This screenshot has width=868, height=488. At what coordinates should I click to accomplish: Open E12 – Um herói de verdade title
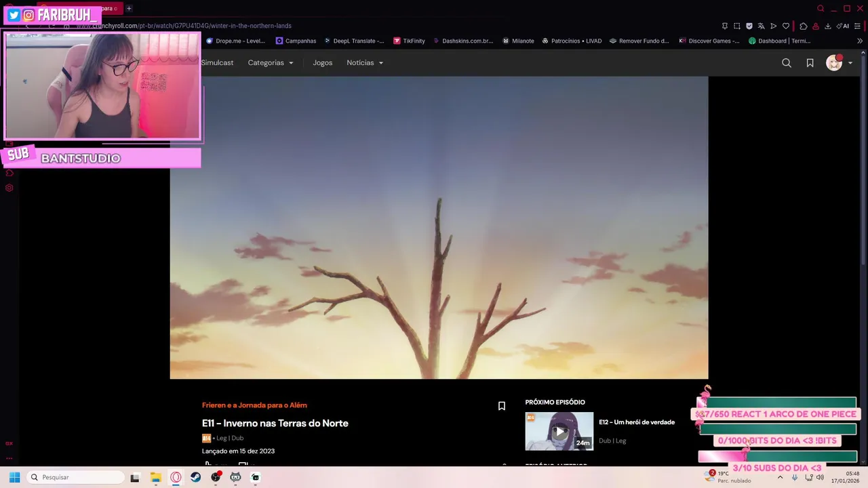[637, 422]
